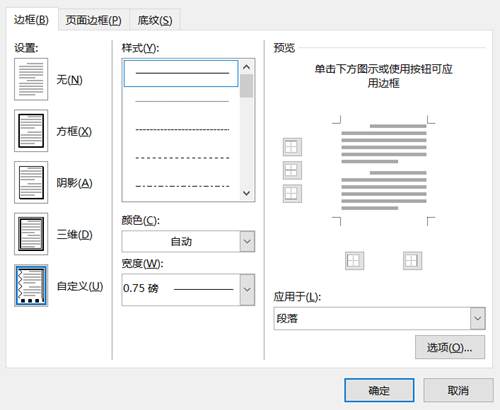Pick the 阴影(A) shadow border icon
Image resolution: width=500 pixels, height=410 pixels.
coord(31,182)
